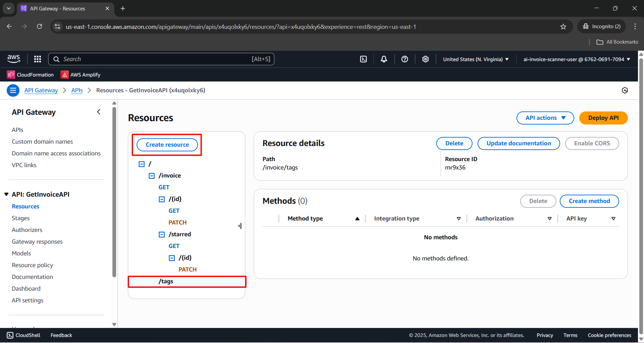Toggle the hamburger navigation menu
Image resolution: width=644 pixels, height=343 pixels.
13,90
